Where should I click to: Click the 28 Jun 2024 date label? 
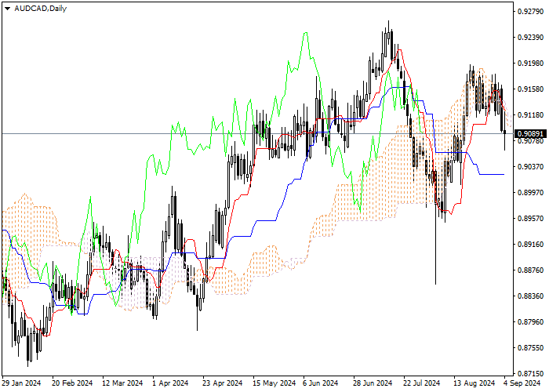pyautogui.click(x=373, y=383)
